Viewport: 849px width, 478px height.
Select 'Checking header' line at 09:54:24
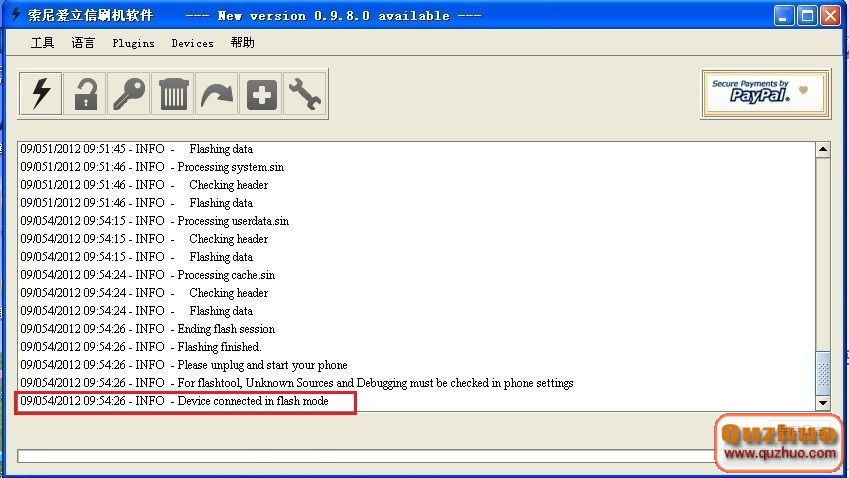tap(144, 293)
